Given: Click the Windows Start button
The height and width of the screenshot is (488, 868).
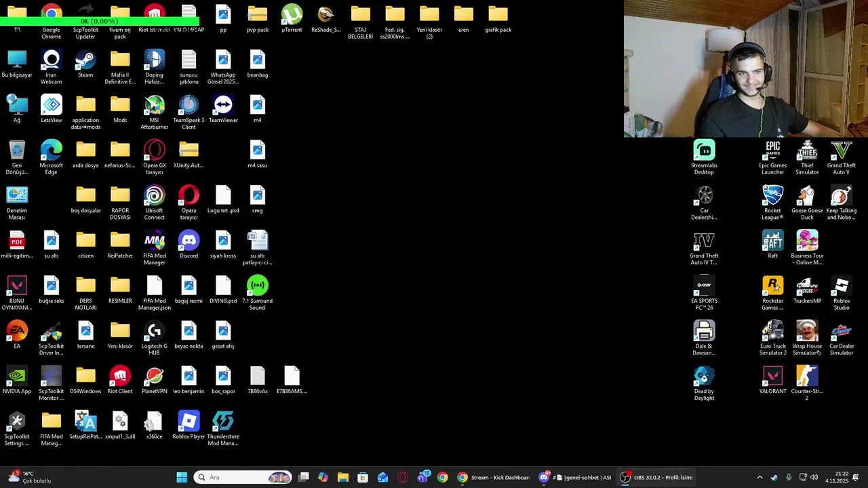Looking at the screenshot, I should tap(182, 477).
